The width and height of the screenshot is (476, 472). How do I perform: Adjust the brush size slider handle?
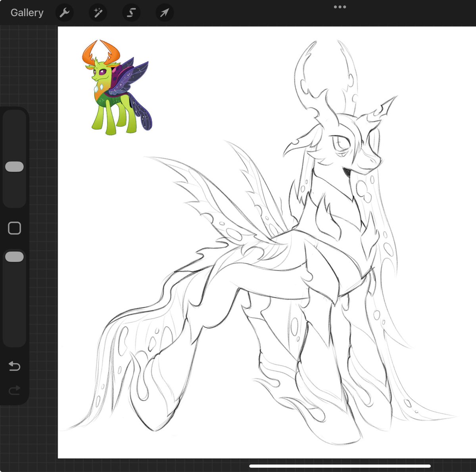14,166
